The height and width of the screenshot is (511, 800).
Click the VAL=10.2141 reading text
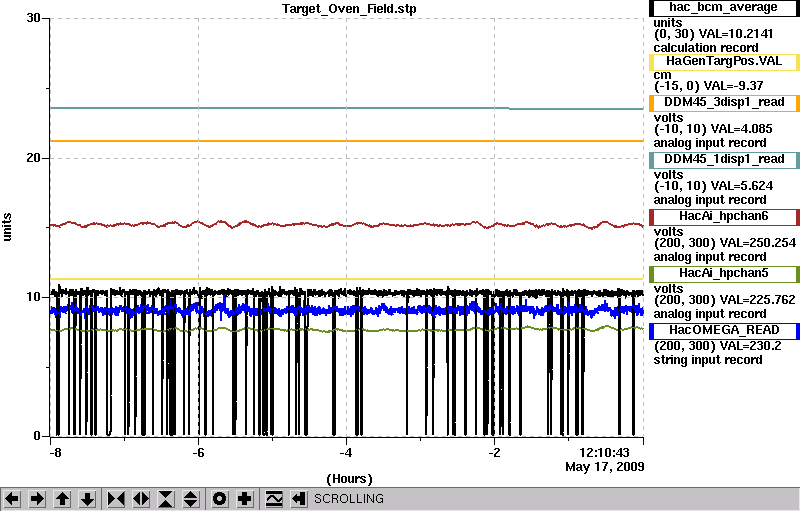(x=736, y=34)
